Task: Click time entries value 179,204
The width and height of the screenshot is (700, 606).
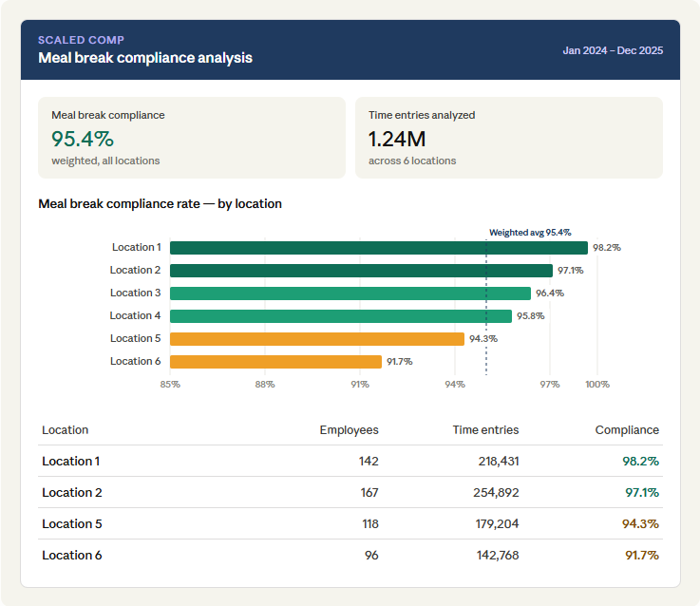Action: coord(498,523)
